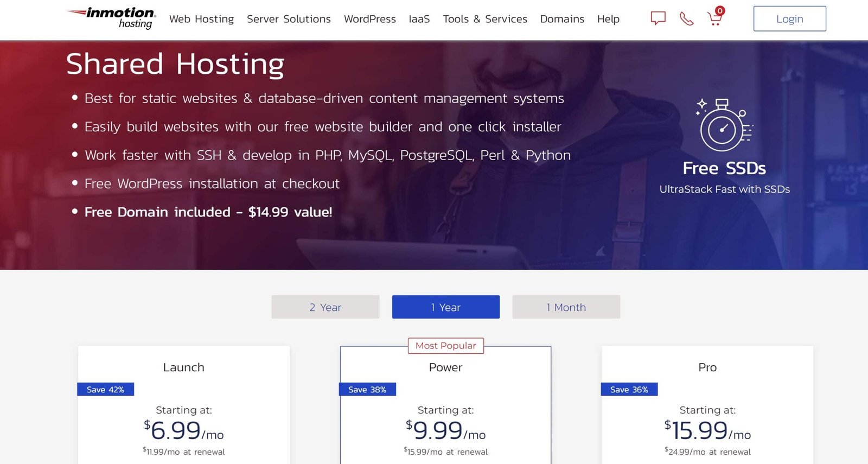
Task: Click the Launch plan title
Action: (184, 367)
